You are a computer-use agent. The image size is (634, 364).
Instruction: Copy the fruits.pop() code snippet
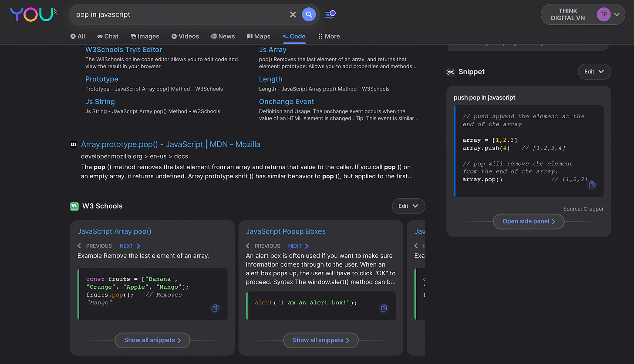[x=215, y=308]
